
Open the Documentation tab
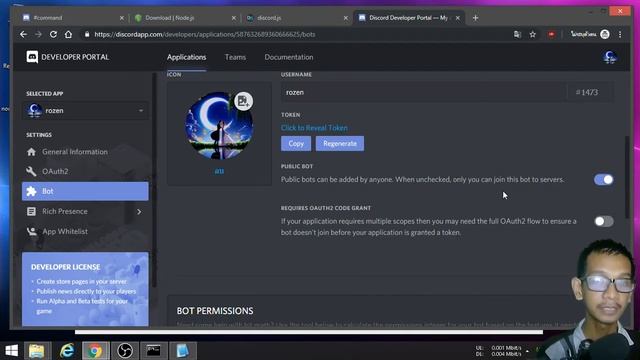pos(289,57)
